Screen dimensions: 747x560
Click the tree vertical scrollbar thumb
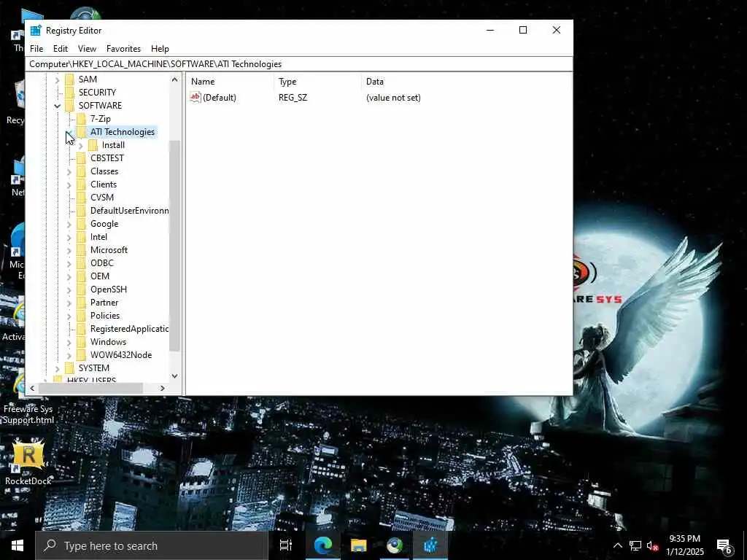174,246
